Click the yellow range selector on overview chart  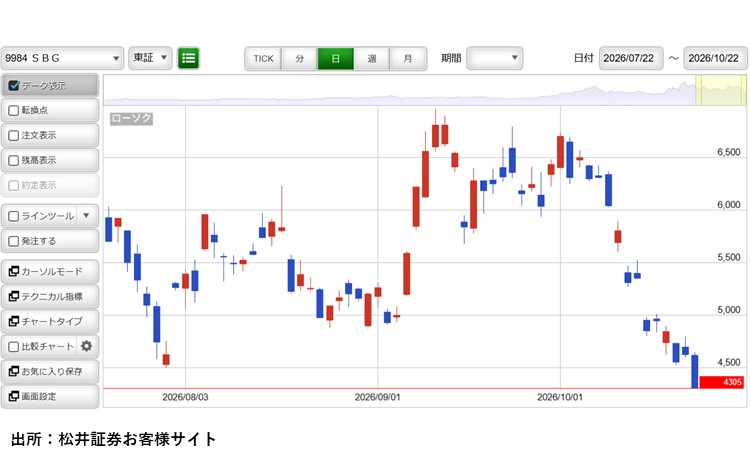(x=720, y=90)
